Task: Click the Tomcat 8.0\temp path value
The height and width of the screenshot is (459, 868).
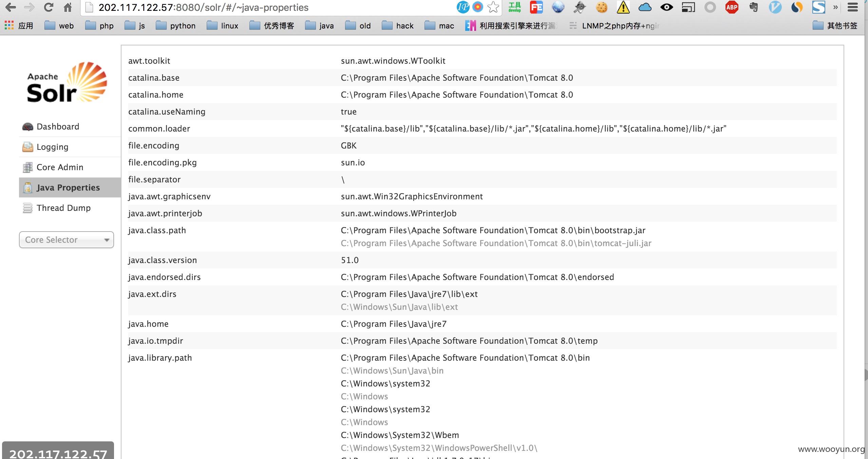Action: [469, 341]
